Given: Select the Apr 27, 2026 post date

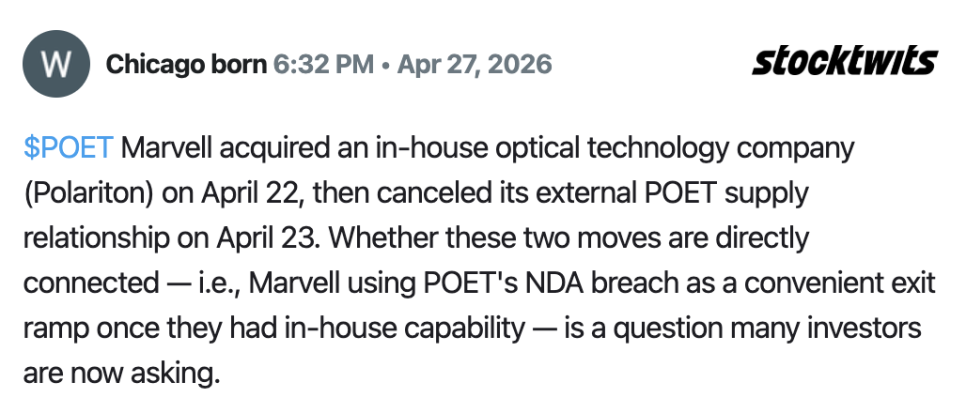Looking at the screenshot, I should [x=474, y=65].
